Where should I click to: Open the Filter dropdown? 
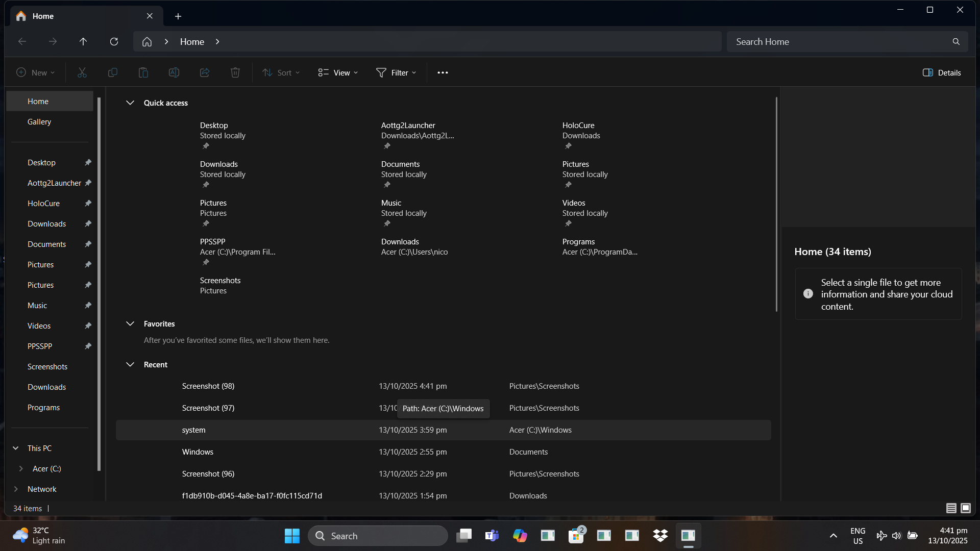point(397,72)
